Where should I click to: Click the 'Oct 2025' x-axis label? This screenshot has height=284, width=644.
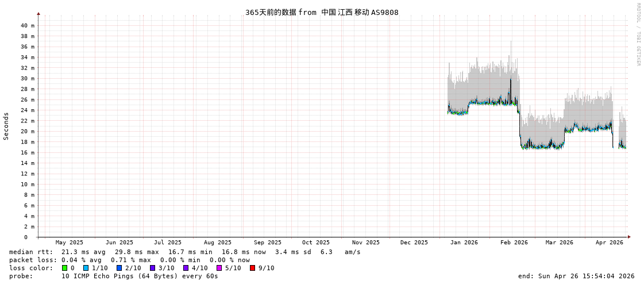(x=315, y=243)
